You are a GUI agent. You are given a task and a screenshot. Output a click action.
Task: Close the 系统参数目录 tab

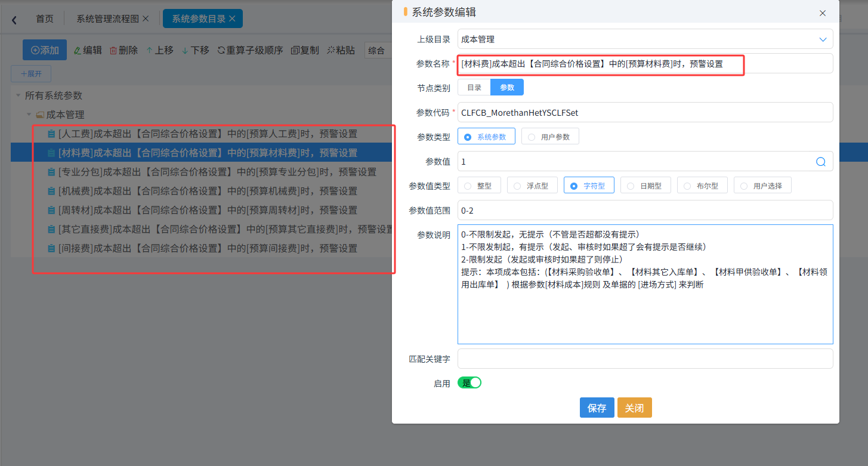(232, 18)
